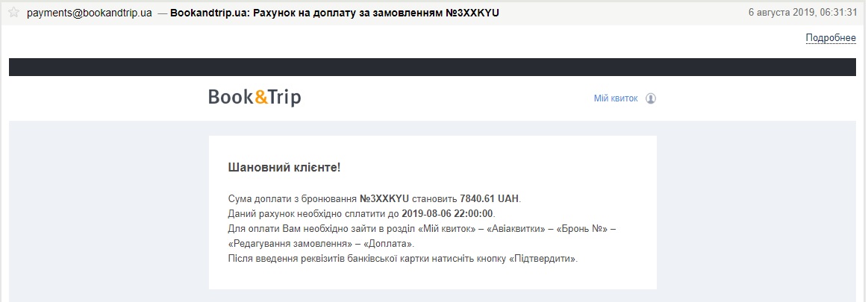This screenshot has height=302, width=868.
Task: Open the Мій квіток link
Action: [615, 98]
